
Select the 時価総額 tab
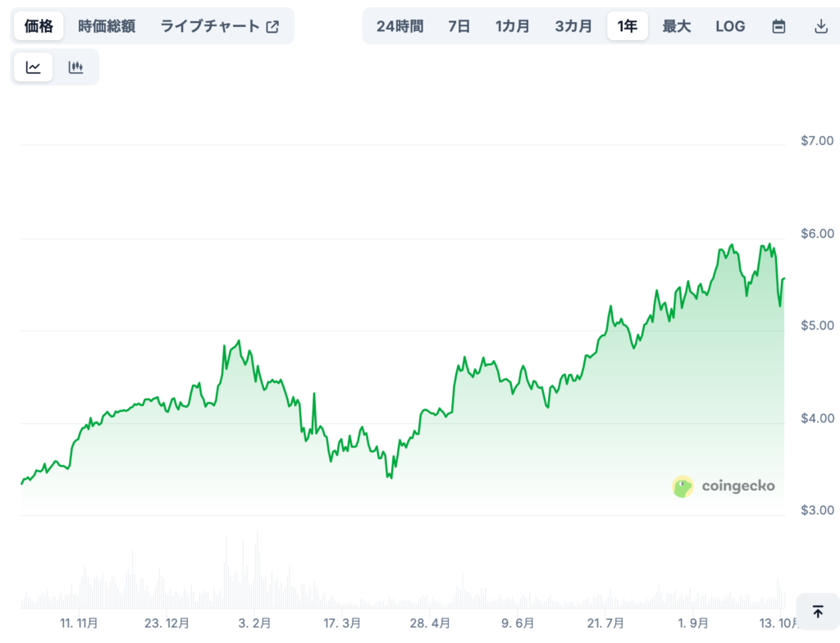[107, 26]
